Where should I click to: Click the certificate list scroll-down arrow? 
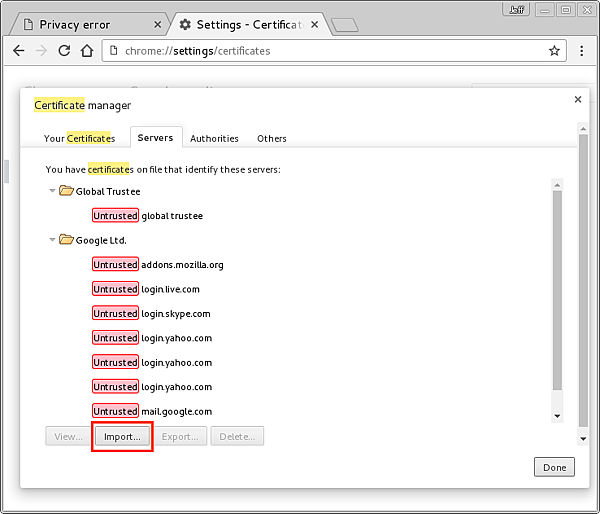[x=557, y=416]
